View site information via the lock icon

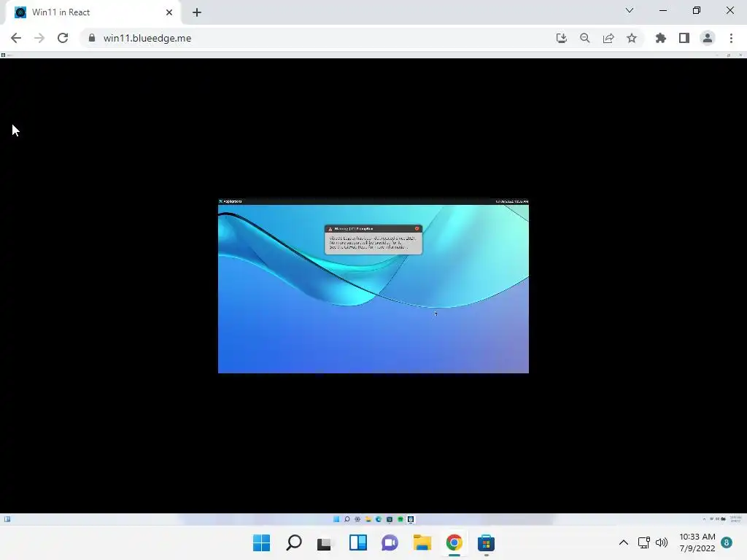92,38
